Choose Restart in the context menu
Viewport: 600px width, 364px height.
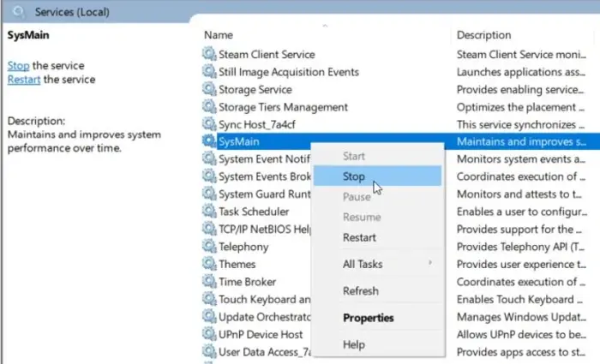pos(359,237)
